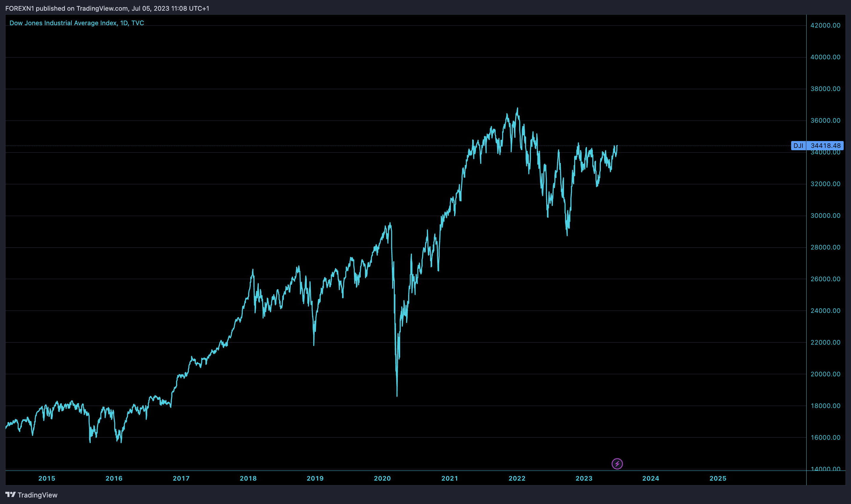Click the purple lightning bolt event icon
The width and height of the screenshot is (851, 504).
(x=617, y=464)
